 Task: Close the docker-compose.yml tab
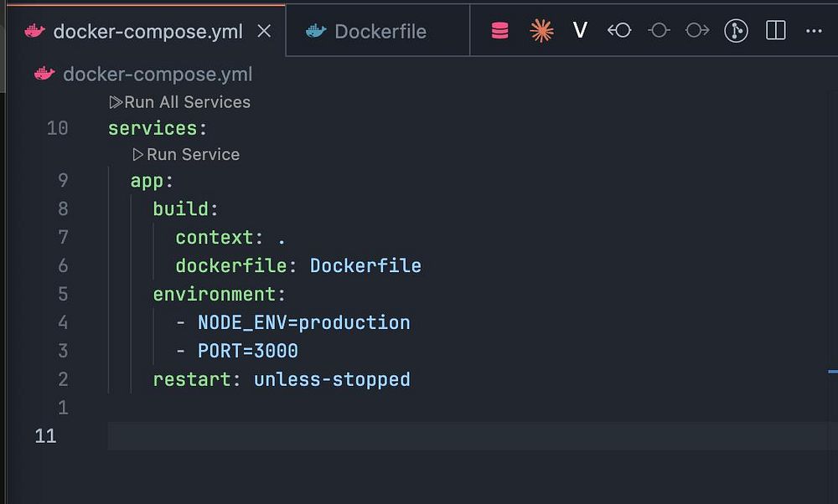click(264, 32)
